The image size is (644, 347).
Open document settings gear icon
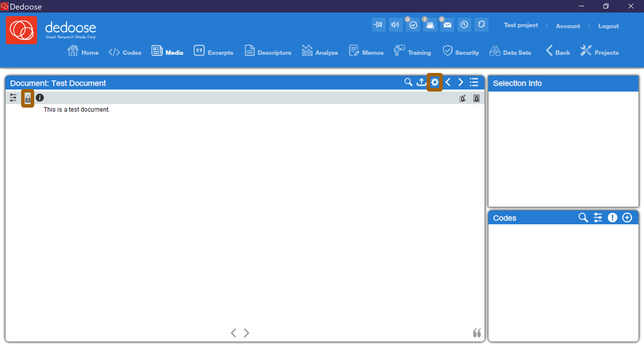435,82
